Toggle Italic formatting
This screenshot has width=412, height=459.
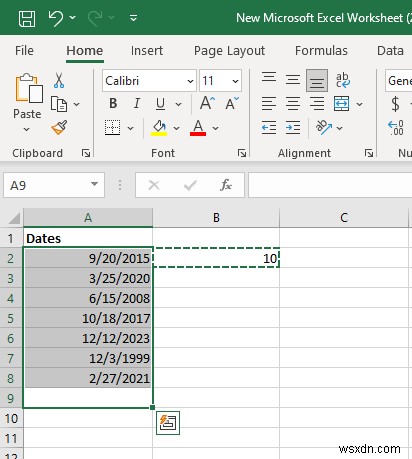point(137,104)
